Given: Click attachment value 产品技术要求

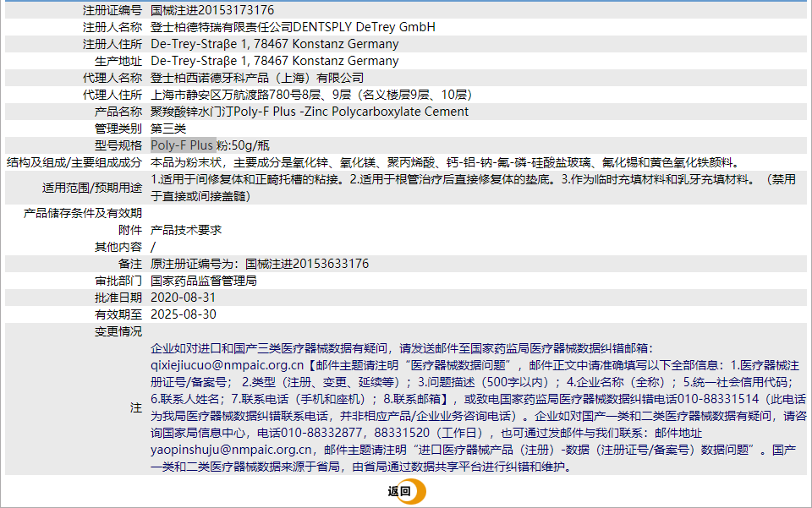Looking at the screenshot, I should pos(186,230).
